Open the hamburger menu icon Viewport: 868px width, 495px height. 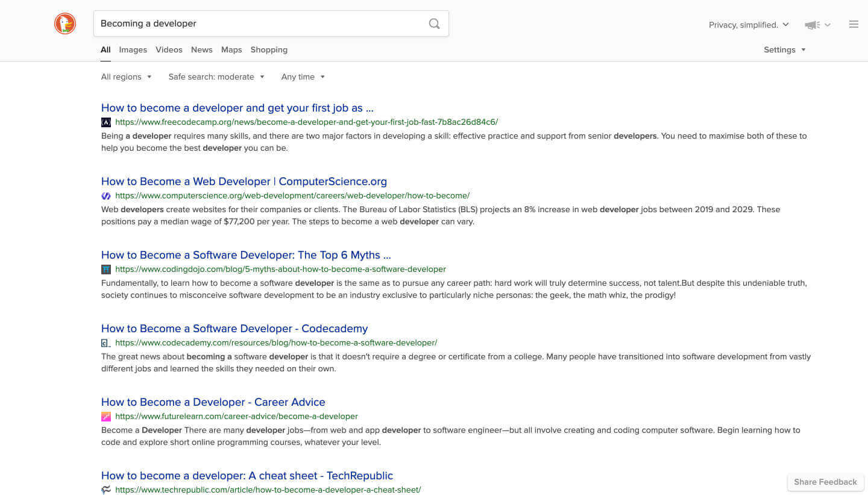(854, 24)
